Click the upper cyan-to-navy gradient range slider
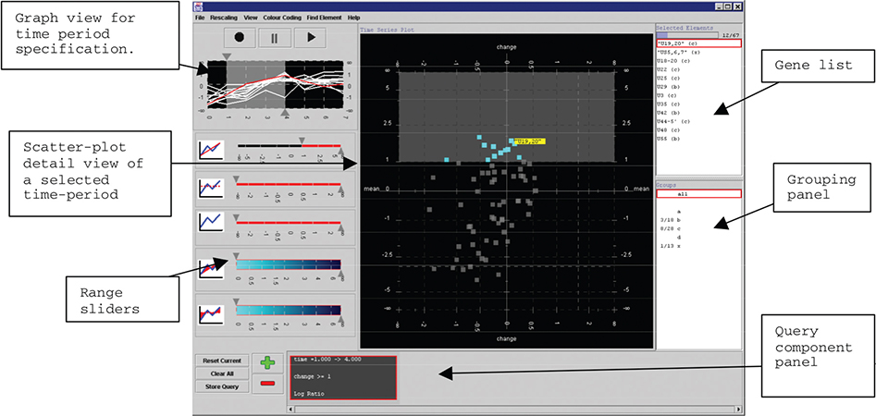876x416 pixels. pyautogui.click(x=288, y=264)
